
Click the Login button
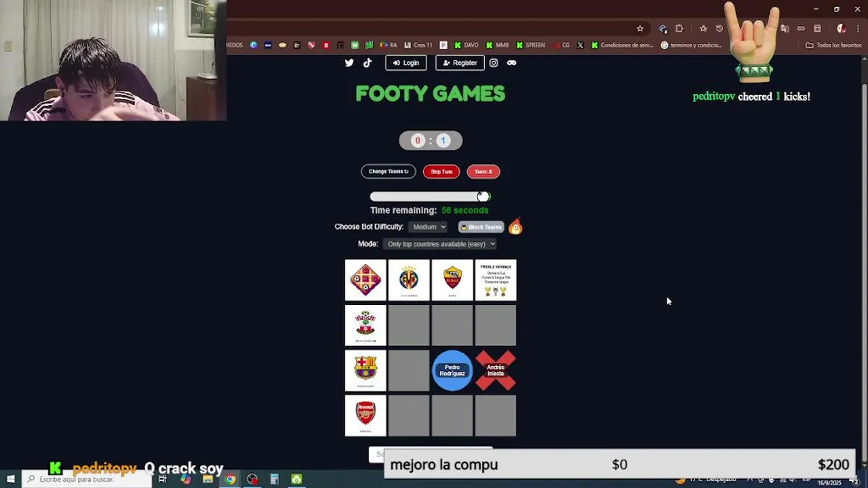tap(406, 62)
